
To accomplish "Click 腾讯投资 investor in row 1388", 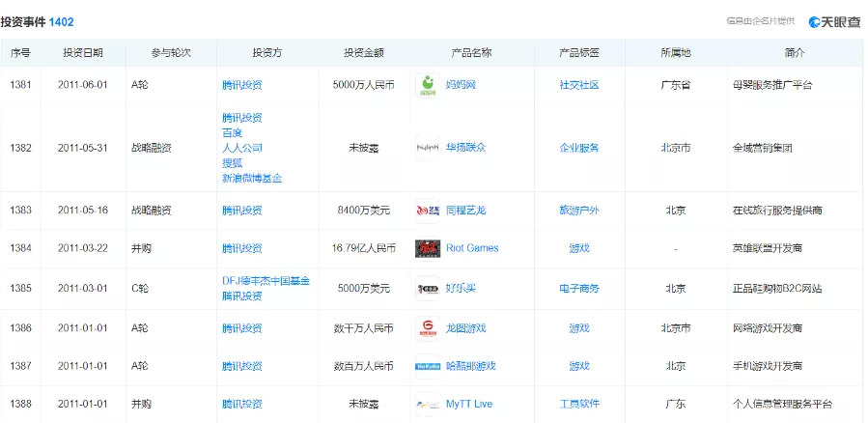I will click(x=242, y=405).
